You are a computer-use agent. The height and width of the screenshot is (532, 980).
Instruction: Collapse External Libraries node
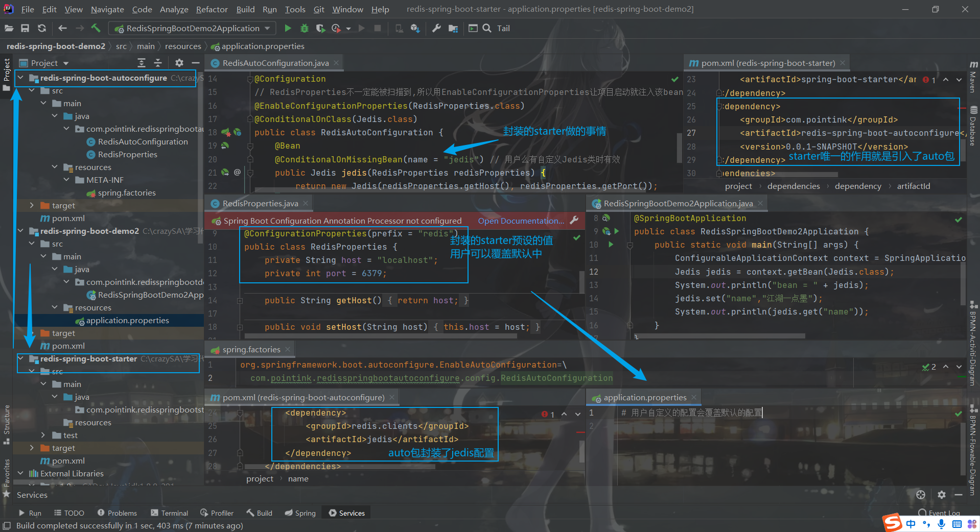tap(20, 473)
